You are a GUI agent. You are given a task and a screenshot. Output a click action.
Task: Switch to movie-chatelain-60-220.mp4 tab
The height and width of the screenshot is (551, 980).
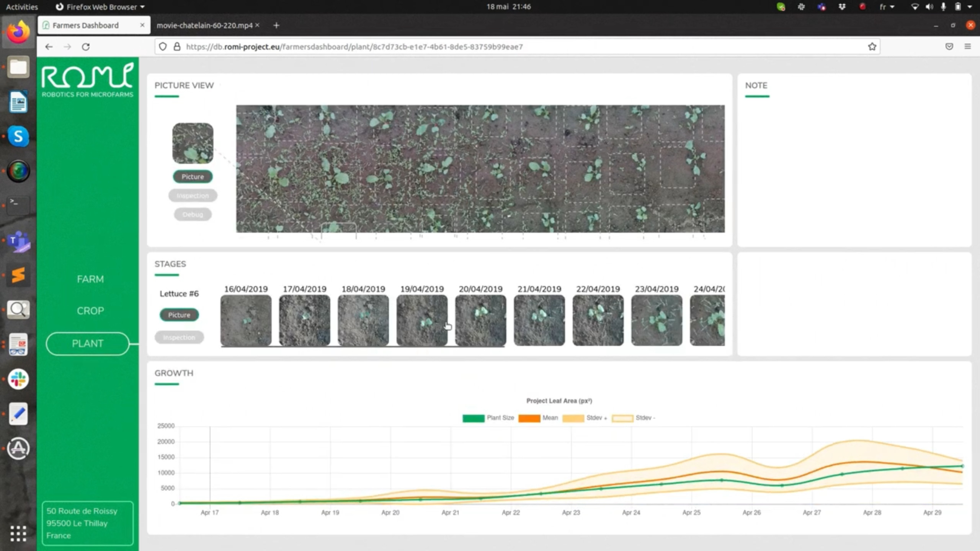[x=204, y=25]
